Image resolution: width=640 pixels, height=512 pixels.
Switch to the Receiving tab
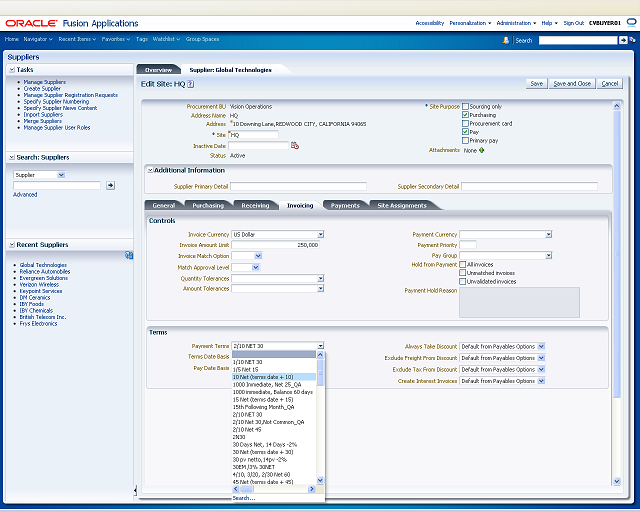[x=255, y=205]
